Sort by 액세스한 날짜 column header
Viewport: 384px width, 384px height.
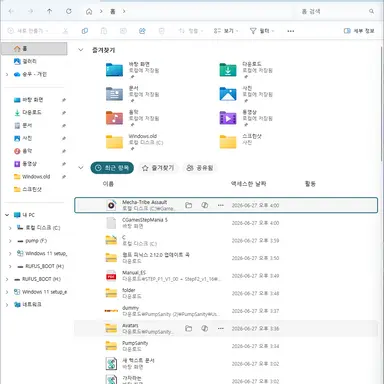point(248,184)
